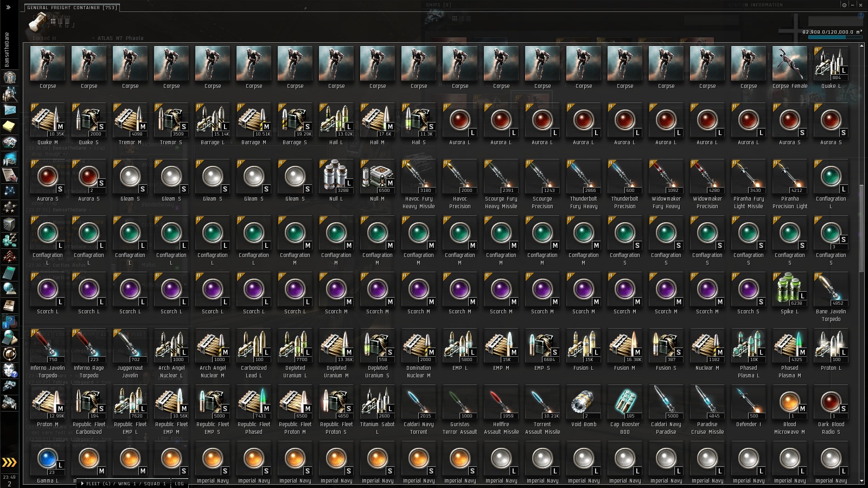
Task: Expand the Fleet (4) channel arrow
Action: pos(82,483)
